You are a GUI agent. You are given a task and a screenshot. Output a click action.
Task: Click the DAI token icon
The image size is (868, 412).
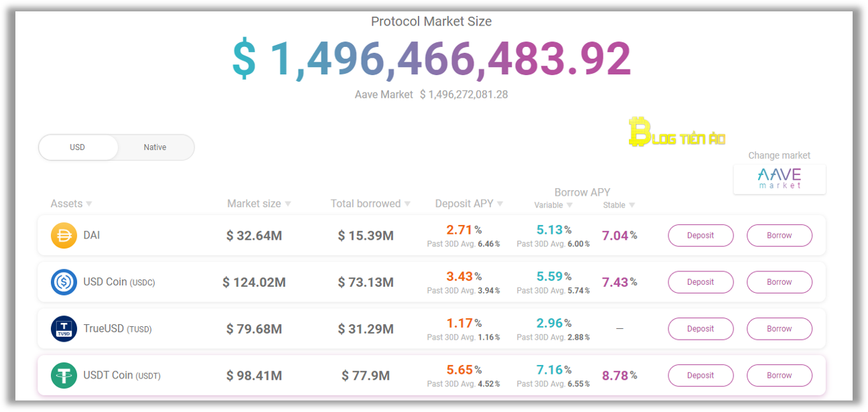64,236
